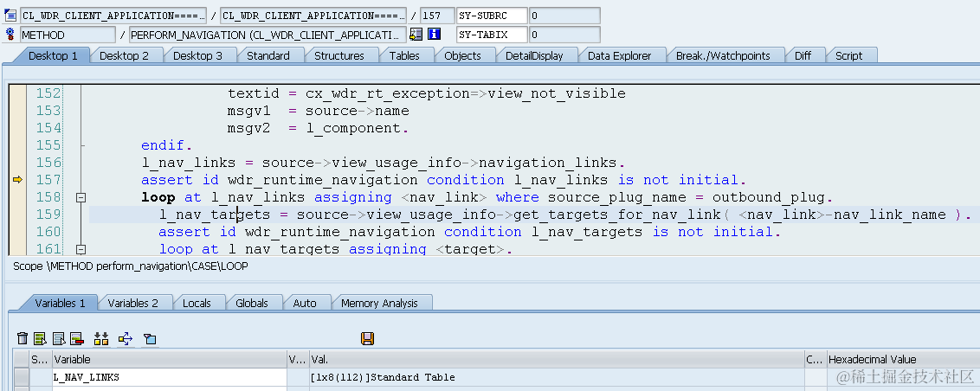Click the Scope \METHOD perform_navigation\CASE\LOOP text
Image resolution: width=980 pixels, height=391 pixels.
131,266
